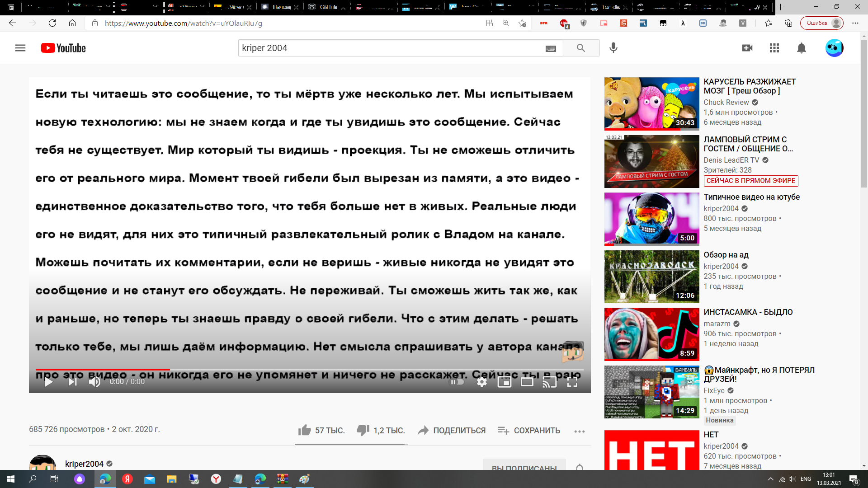Open the ENG language switcher
The image size is (868, 488).
pyautogui.click(x=806, y=479)
